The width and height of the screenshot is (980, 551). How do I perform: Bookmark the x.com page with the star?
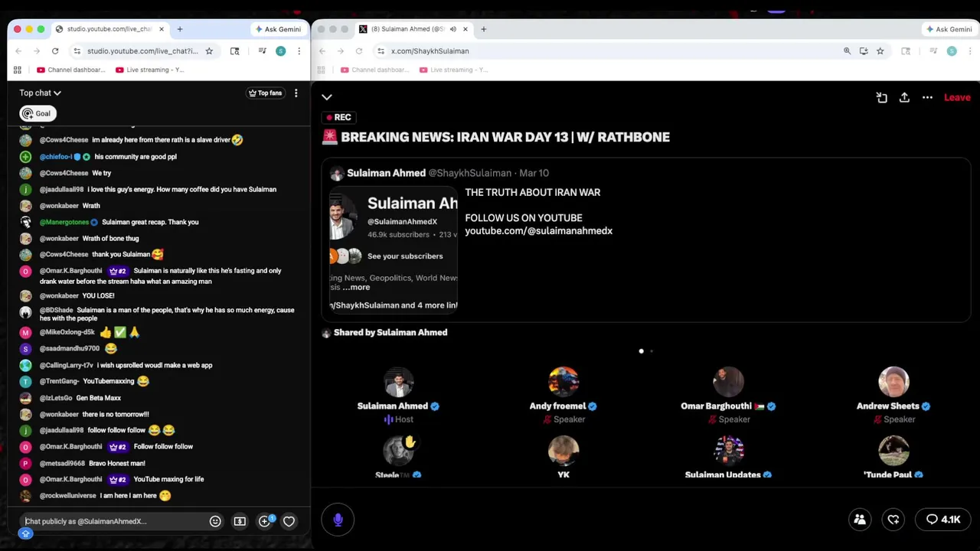click(x=880, y=51)
